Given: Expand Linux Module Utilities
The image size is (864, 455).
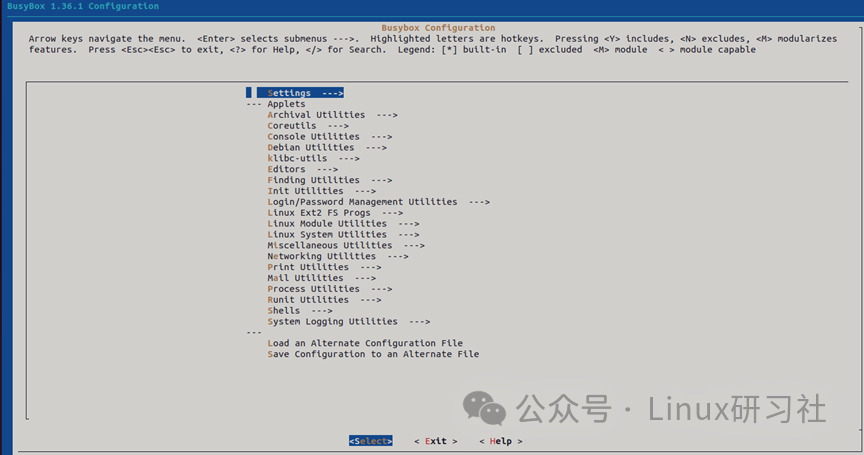Looking at the screenshot, I should (343, 224).
